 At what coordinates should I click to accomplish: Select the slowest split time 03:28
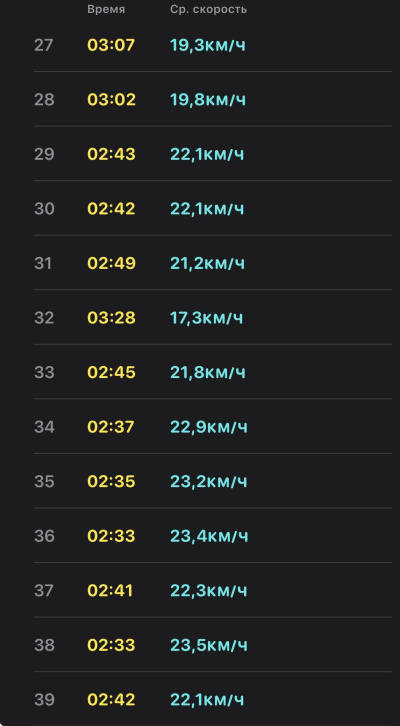(x=112, y=318)
